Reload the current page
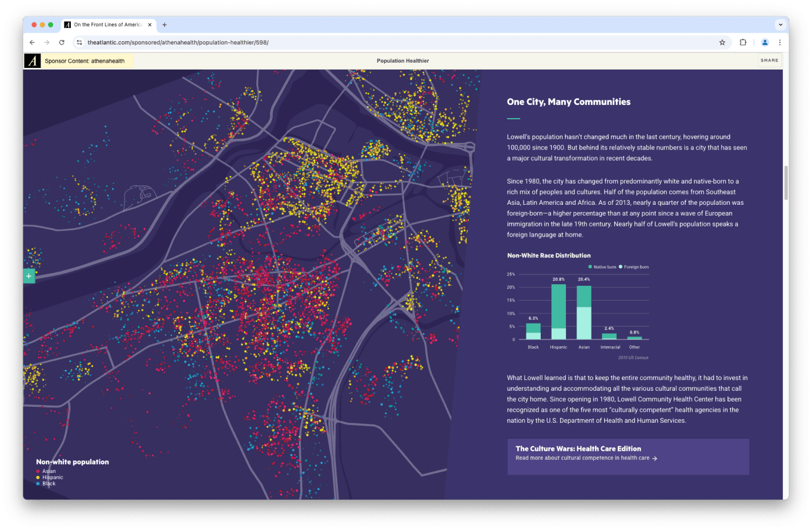Screen dimensions: 812x530 click(x=62, y=42)
